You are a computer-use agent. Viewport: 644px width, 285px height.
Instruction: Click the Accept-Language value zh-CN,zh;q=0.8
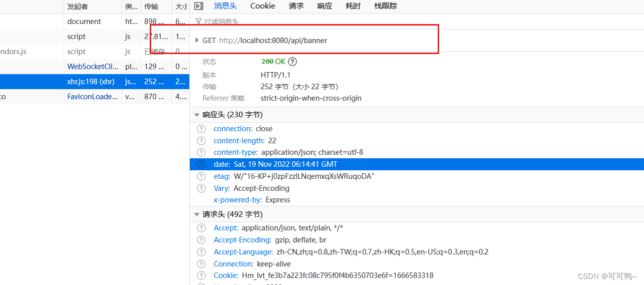pos(382,252)
